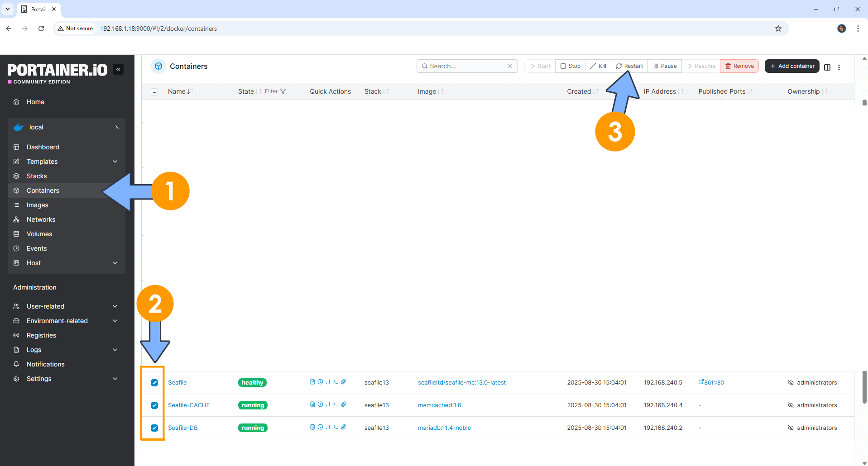Click the Restart button
Viewport: 868px width, 466px height.
pyautogui.click(x=629, y=66)
